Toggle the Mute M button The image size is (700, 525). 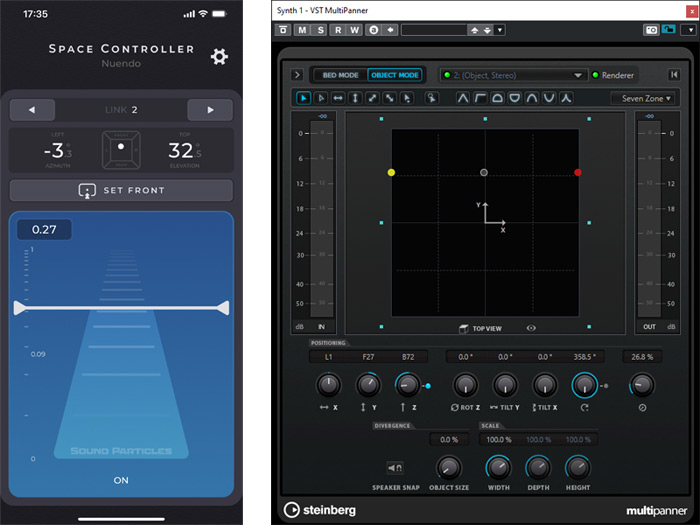[302, 30]
